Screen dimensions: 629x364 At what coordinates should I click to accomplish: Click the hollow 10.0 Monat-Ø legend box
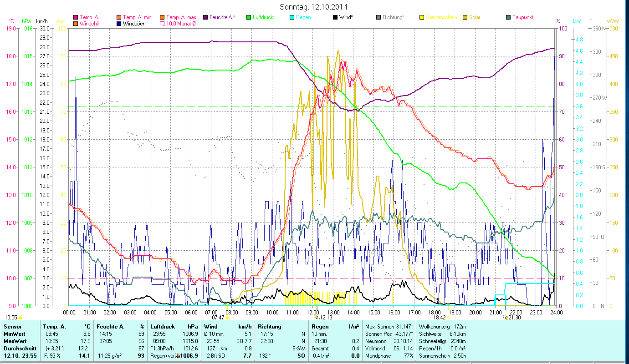pos(162,23)
